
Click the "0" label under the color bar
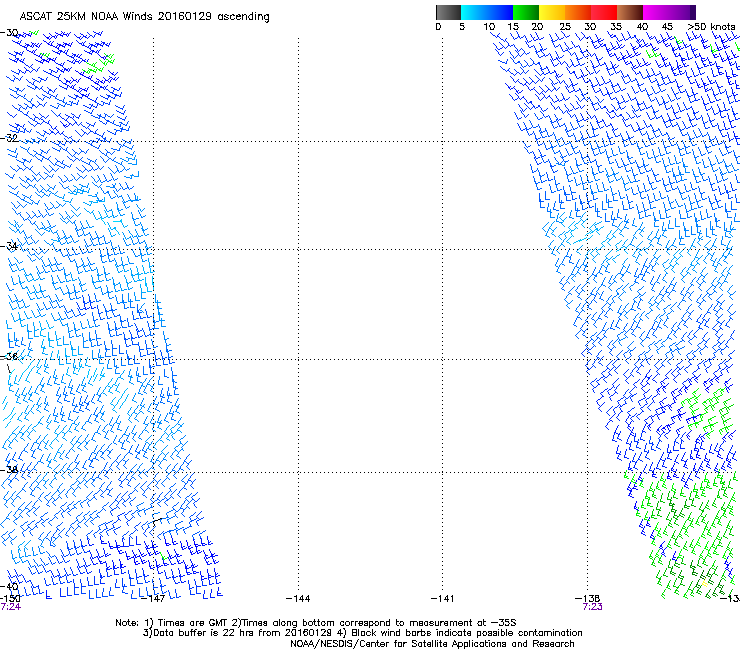438,27
